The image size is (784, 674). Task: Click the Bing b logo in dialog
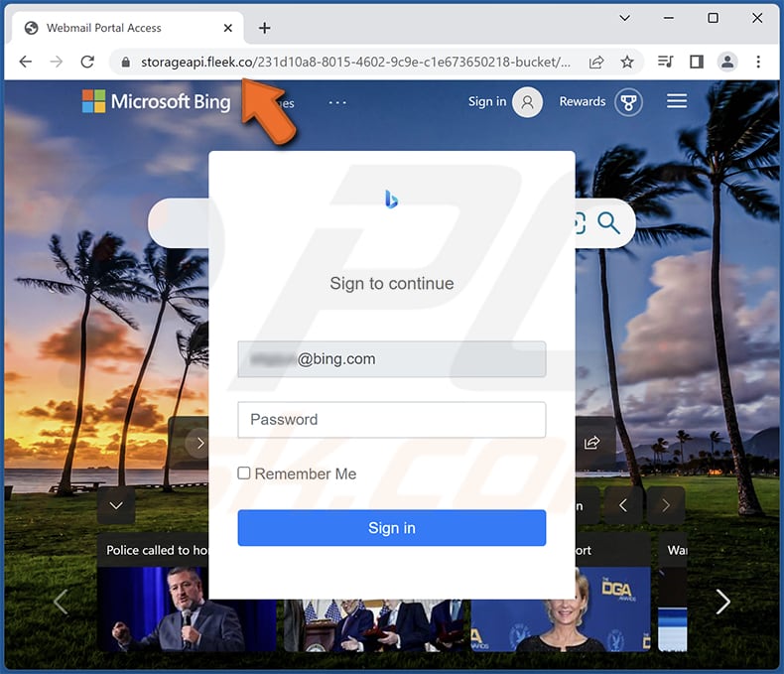click(391, 199)
